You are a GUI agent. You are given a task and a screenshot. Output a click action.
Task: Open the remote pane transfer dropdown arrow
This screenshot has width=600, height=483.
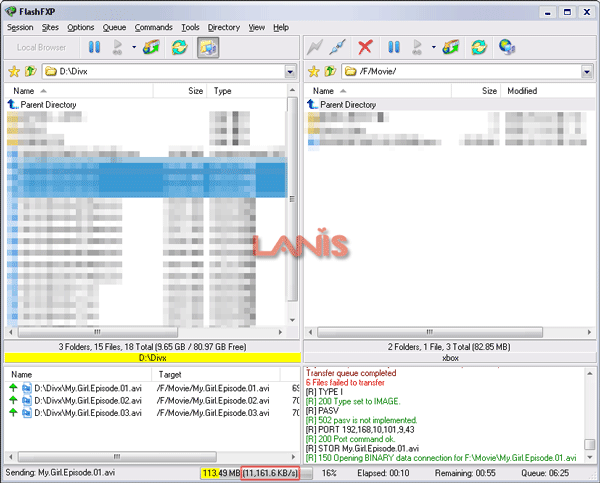434,47
